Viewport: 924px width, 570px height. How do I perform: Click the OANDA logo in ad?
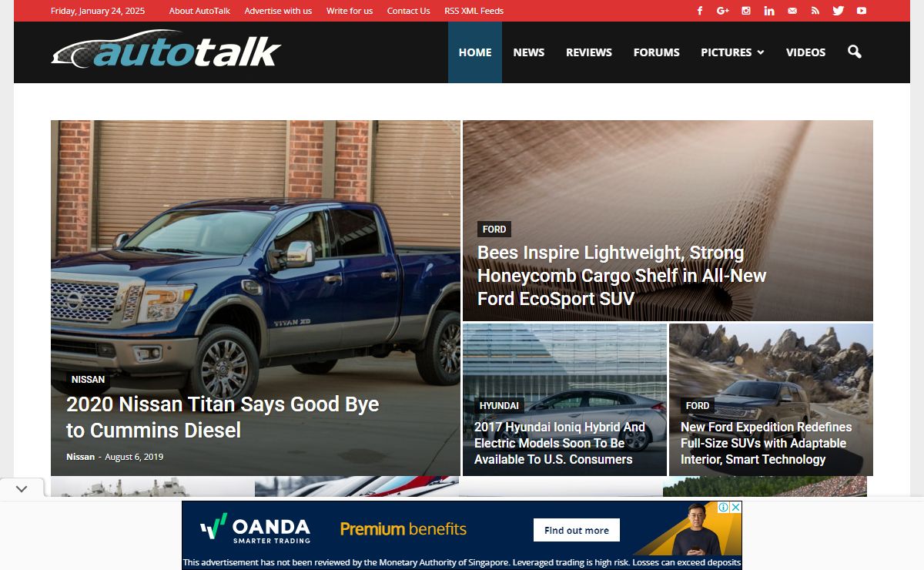click(x=255, y=529)
